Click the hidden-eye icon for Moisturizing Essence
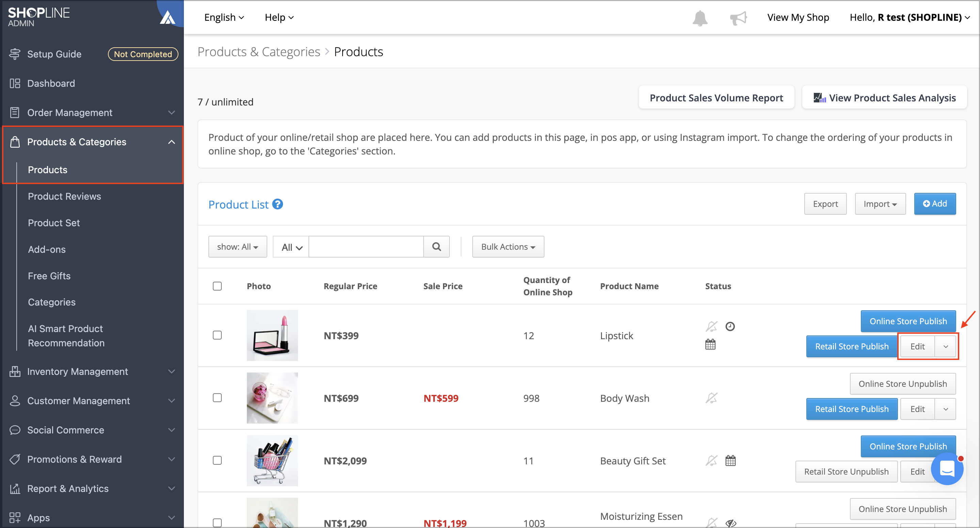Image resolution: width=980 pixels, height=528 pixels. point(731,523)
